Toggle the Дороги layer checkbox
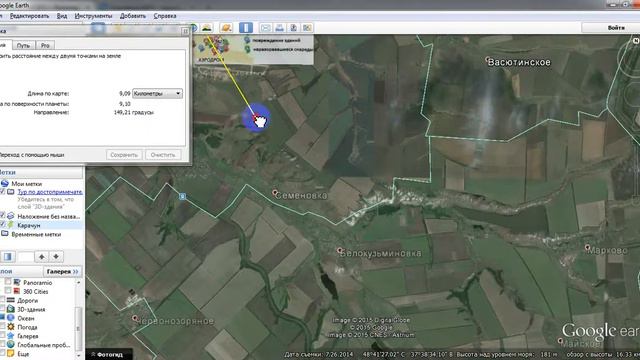Screen dimensions: 640x360 [2, 300]
